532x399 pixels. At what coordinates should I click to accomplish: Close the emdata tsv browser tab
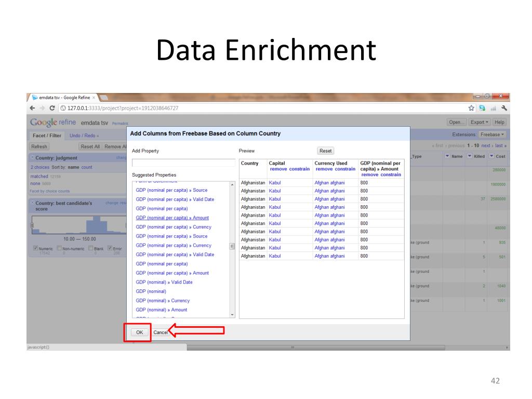tap(94, 98)
